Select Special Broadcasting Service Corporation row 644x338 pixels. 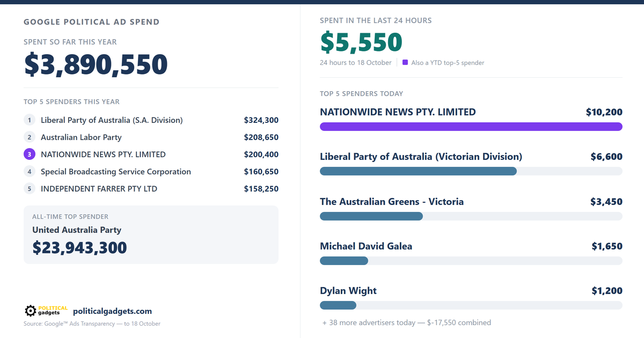click(x=116, y=172)
